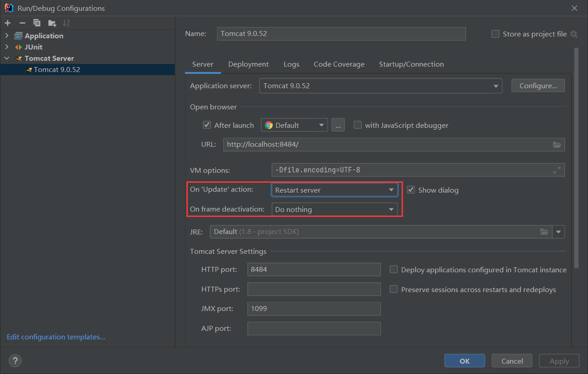Open Application server dropdown

[x=380, y=86]
